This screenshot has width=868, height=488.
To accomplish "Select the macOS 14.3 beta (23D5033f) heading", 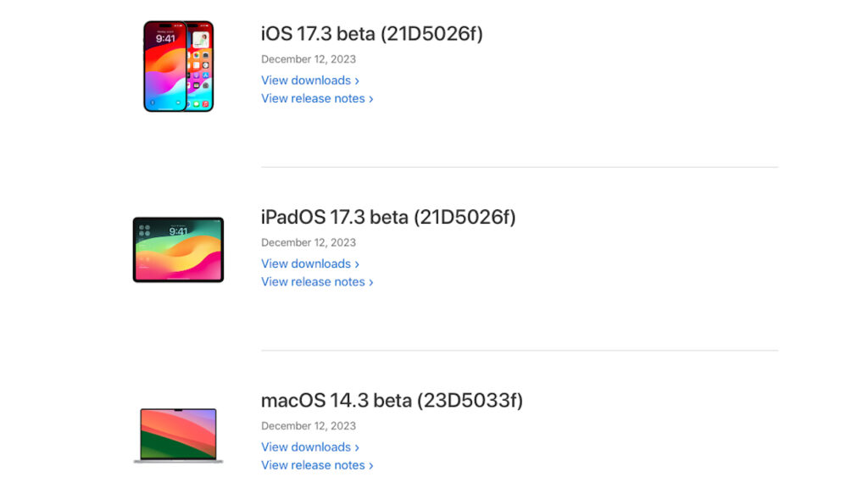I will pyautogui.click(x=392, y=401).
